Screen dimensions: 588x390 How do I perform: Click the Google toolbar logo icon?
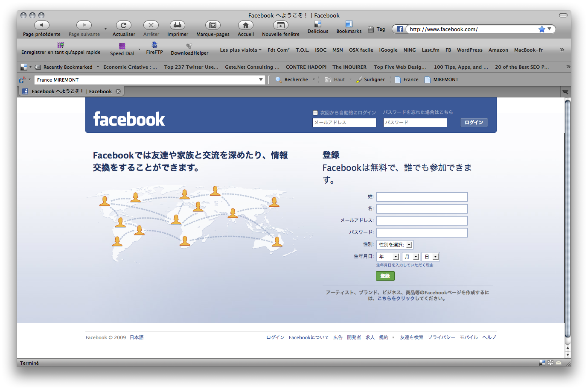coord(22,80)
